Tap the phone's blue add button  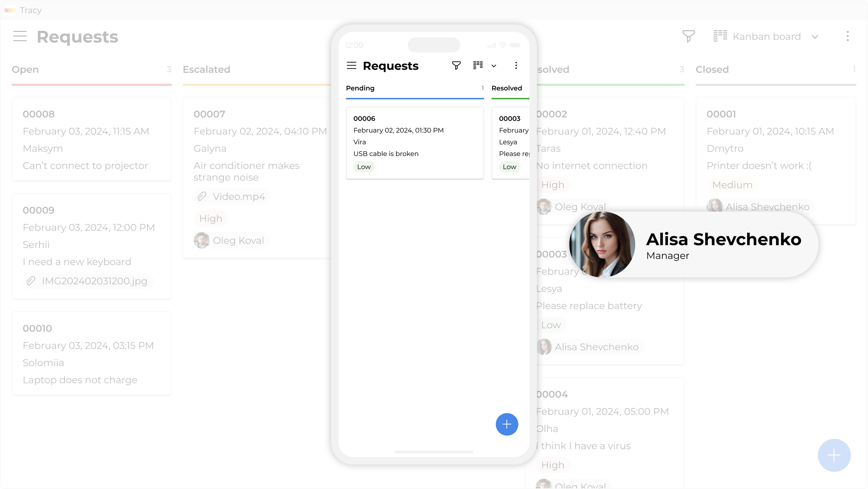point(506,424)
